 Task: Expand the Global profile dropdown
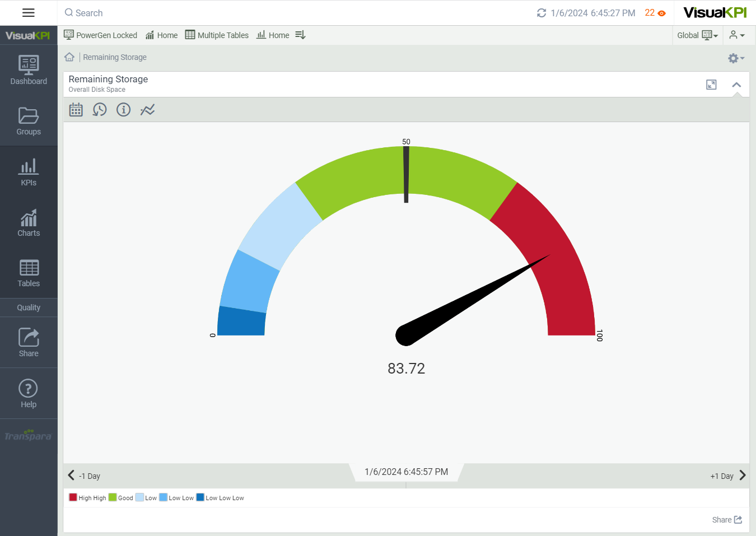697,35
